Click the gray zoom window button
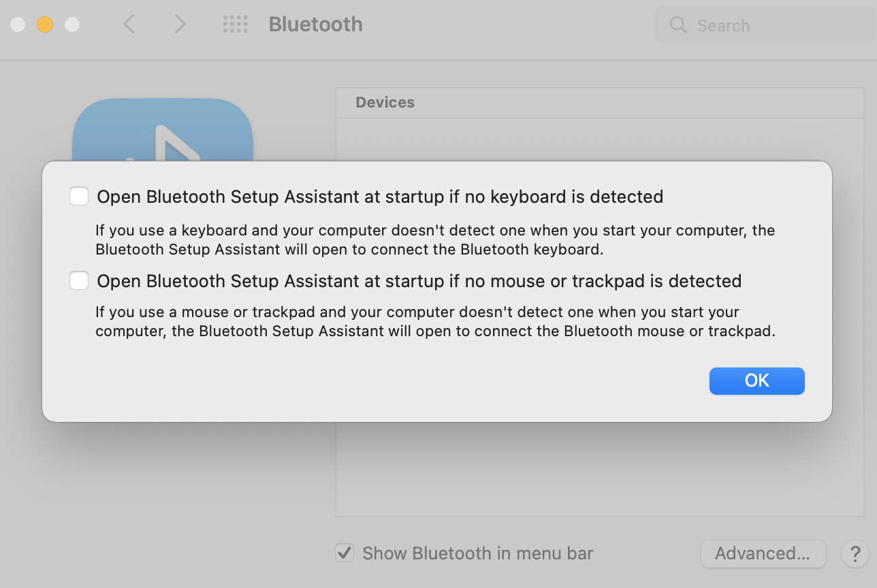The image size is (877, 588). [x=71, y=24]
